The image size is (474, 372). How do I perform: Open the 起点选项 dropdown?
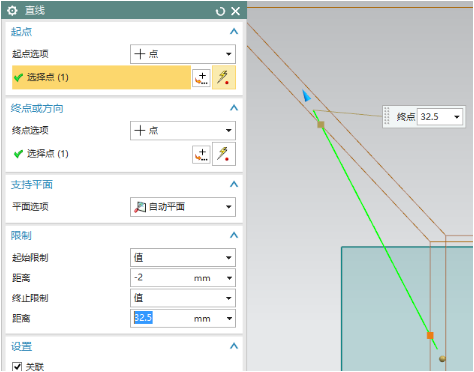[183, 54]
